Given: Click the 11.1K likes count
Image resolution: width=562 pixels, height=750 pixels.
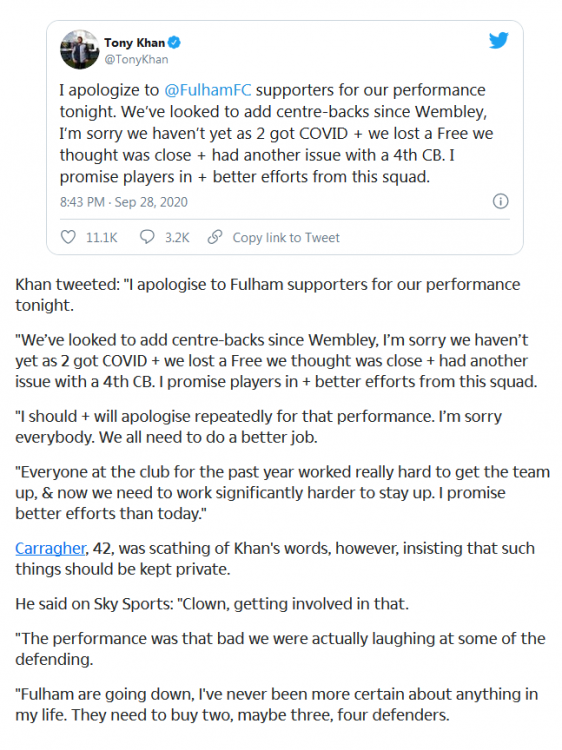Looking at the screenshot, I should point(101,237).
